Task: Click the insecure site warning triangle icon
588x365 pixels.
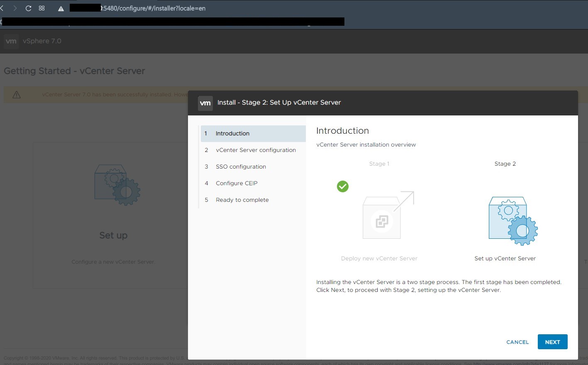Action: click(61, 9)
